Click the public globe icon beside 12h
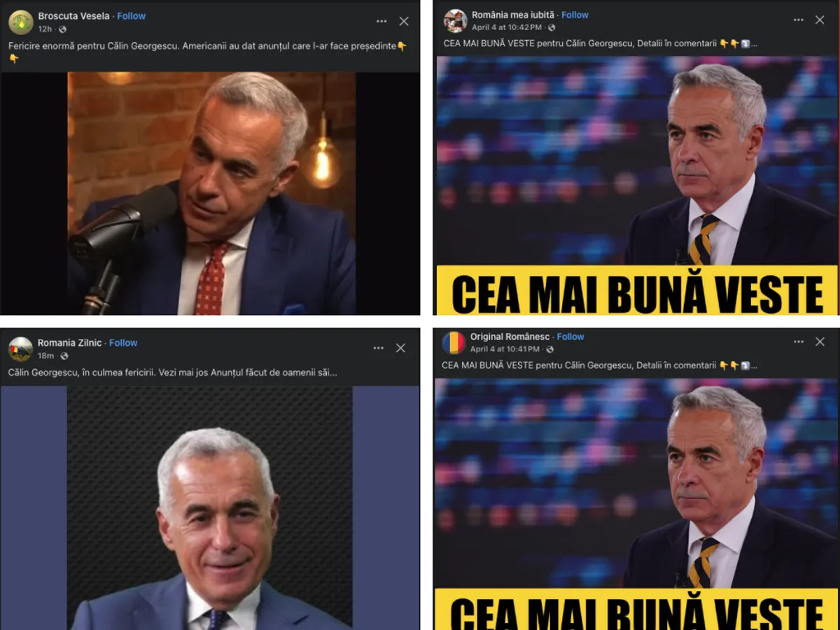 [62, 29]
